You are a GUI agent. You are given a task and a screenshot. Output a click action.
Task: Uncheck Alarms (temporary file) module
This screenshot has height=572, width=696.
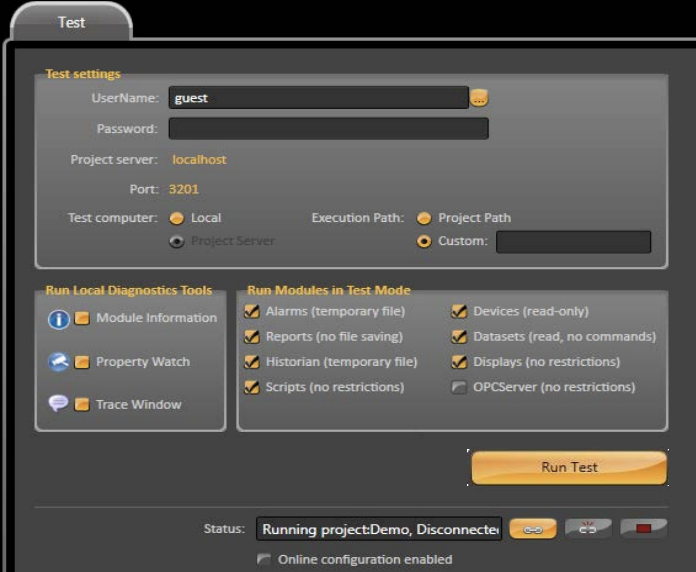[252, 312]
